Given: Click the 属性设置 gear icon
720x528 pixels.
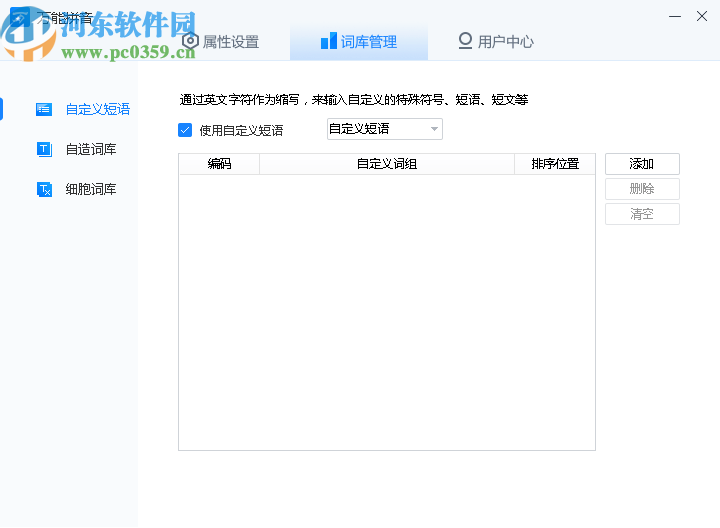Looking at the screenshot, I should pos(190,41).
